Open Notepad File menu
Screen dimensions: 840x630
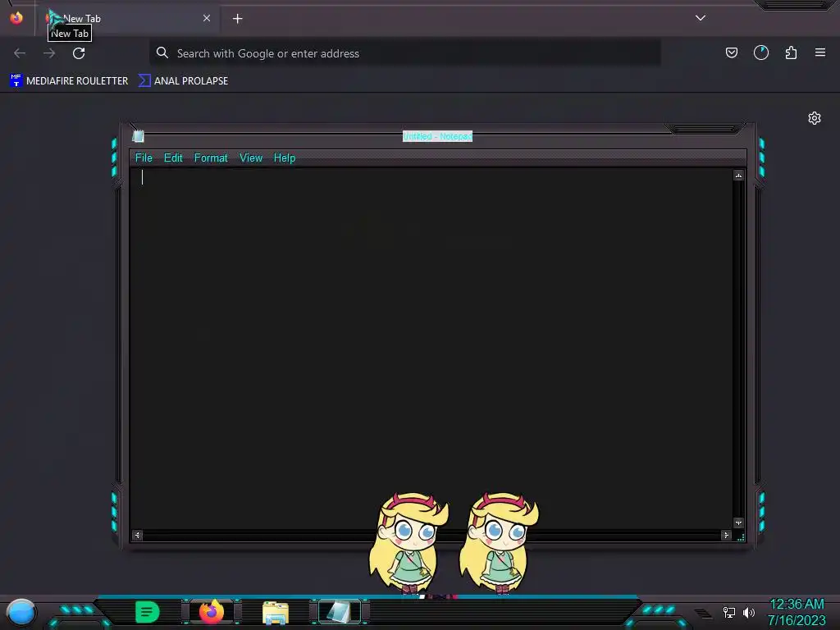point(144,158)
